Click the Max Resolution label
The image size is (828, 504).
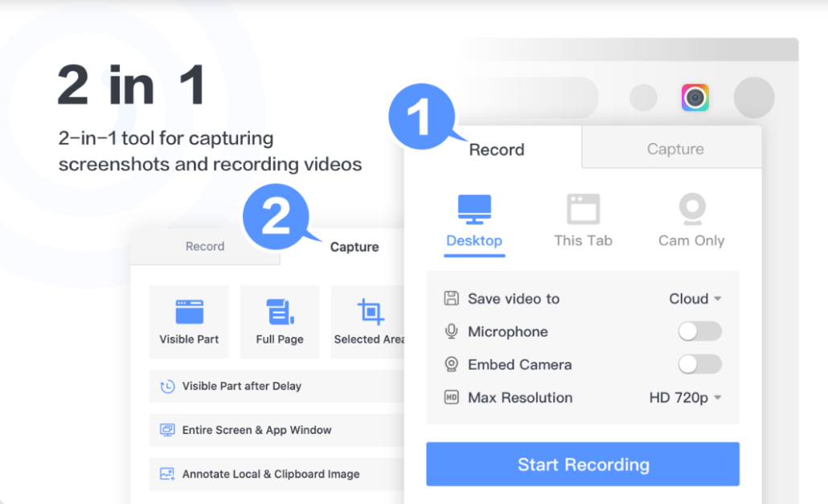coord(520,397)
